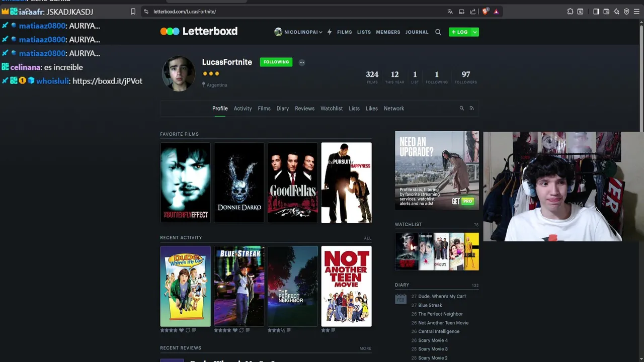Open the browser hamburger menu
The width and height of the screenshot is (644, 362).
click(x=637, y=12)
